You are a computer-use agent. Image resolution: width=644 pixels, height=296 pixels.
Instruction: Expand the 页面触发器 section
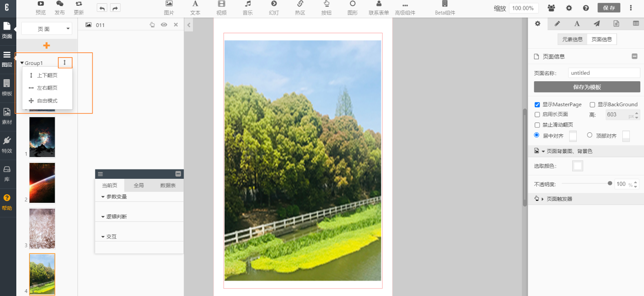(542, 199)
